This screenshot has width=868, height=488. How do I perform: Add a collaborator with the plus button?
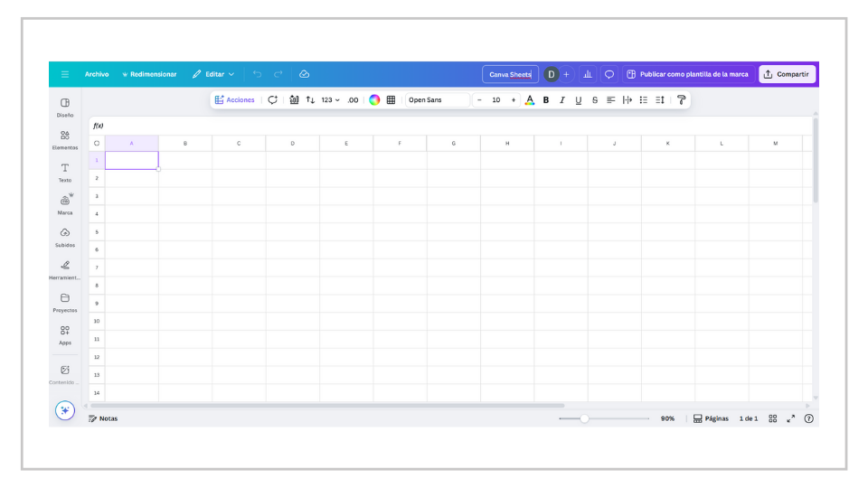click(x=566, y=74)
